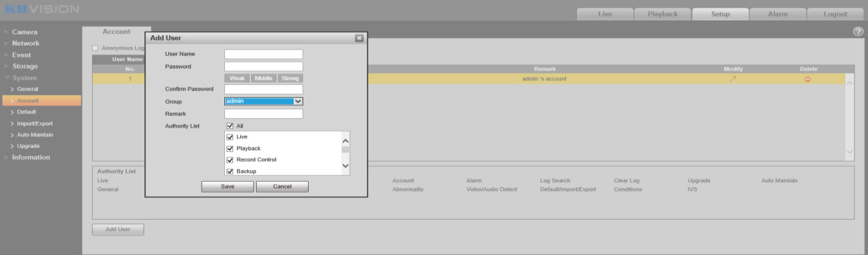Click the User Name input field
This screenshot has height=255, width=868.
point(263,54)
